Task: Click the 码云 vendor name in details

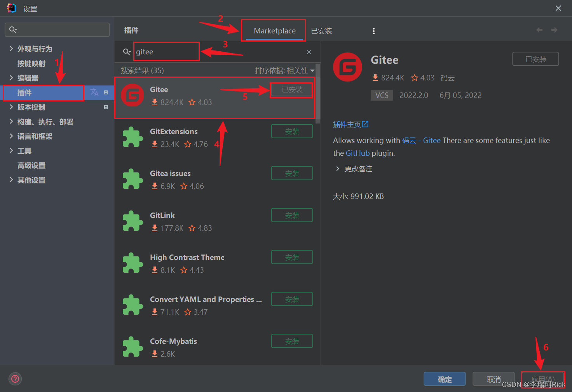Action: [448, 78]
